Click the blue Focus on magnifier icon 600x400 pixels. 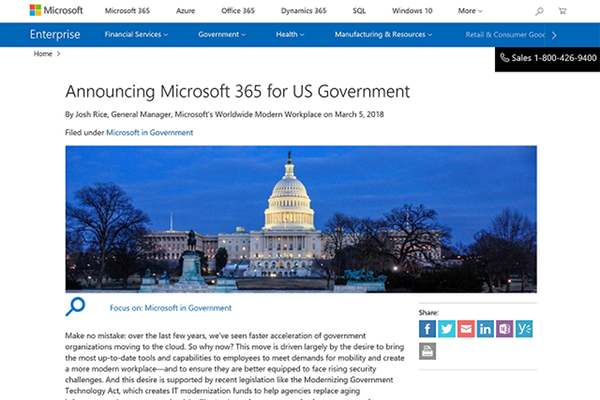coord(75,307)
